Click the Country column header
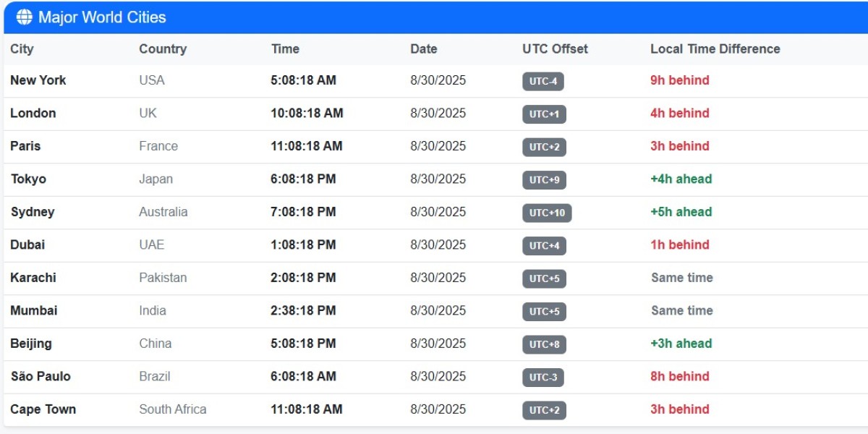This screenshot has height=434, width=868. pyautogui.click(x=163, y=48)
